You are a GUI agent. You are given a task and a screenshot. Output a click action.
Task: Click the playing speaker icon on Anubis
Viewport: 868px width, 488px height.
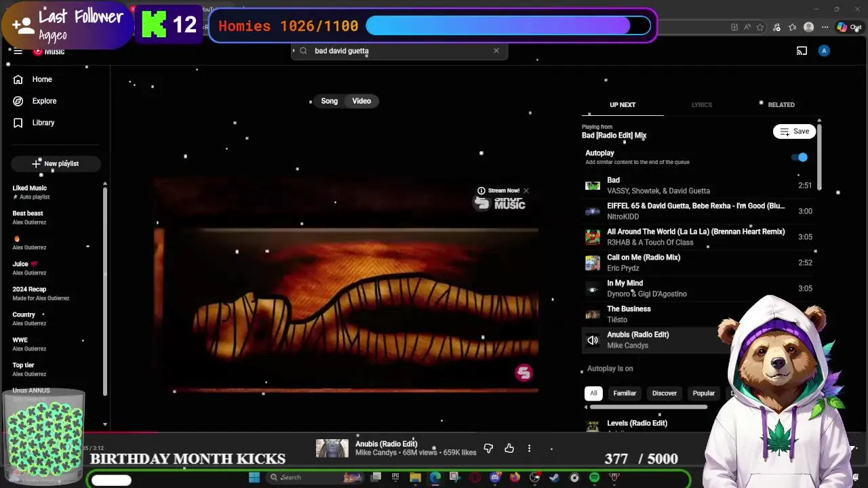(x=593, y=340)
